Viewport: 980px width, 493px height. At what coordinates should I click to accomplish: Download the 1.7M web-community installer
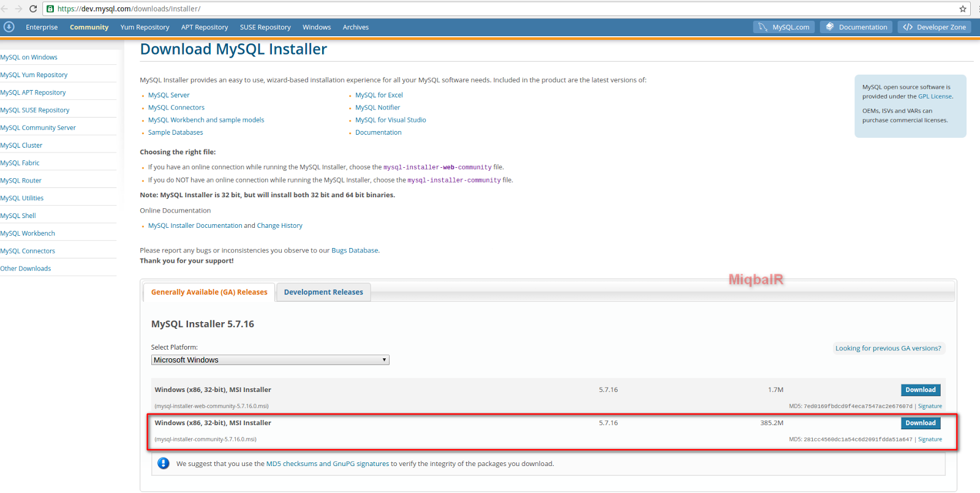pos(921,390)
